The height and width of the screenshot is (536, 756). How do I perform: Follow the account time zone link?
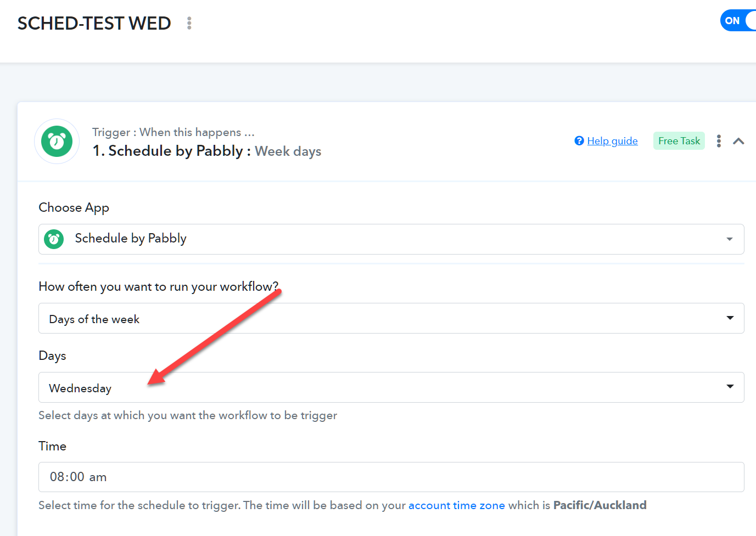(456, 505)
